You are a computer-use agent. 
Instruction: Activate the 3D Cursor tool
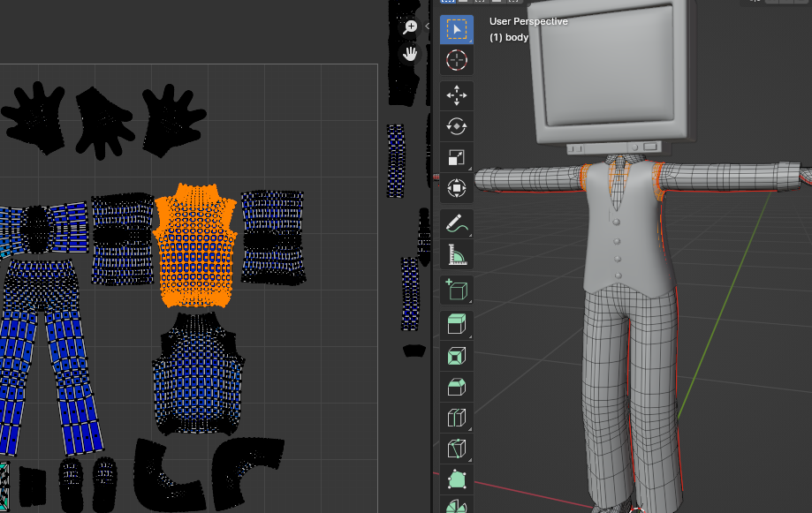click(456, 61)
